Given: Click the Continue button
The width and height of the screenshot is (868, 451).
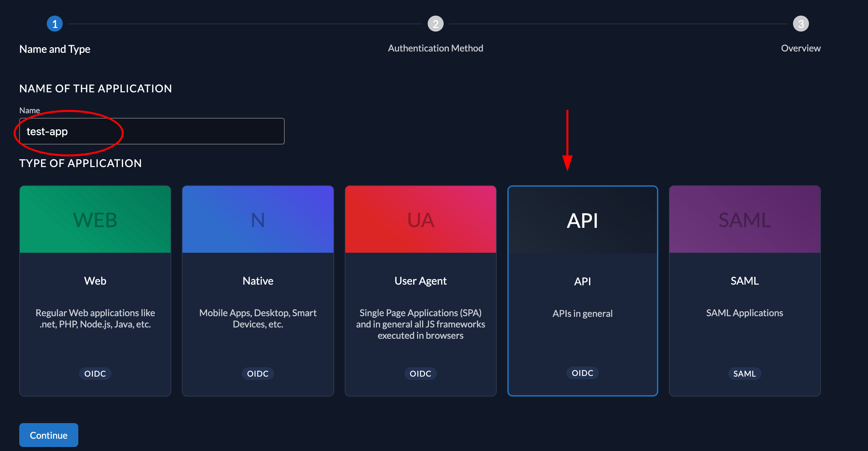Looking at the screenshot, I should [48, 435].
